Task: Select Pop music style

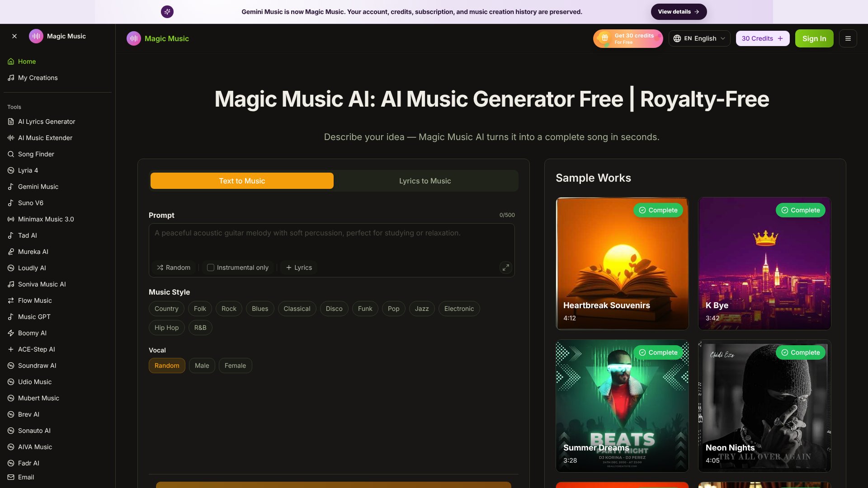Action: tap(394, 309)
